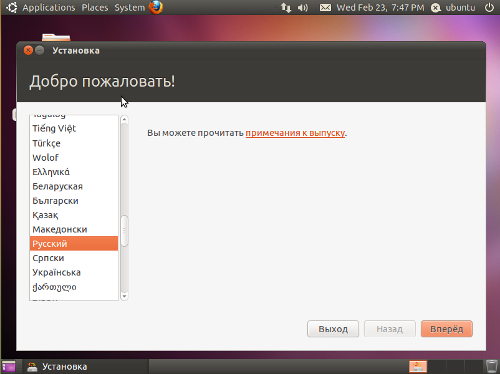Click the Выход button
500x374 pixels.
click(x=333, y=329)
